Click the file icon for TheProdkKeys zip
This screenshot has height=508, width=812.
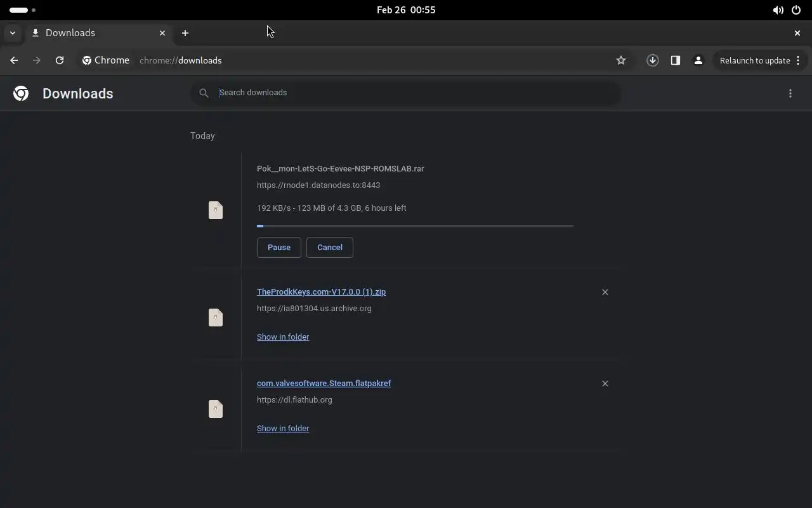[x=216, y=317]
